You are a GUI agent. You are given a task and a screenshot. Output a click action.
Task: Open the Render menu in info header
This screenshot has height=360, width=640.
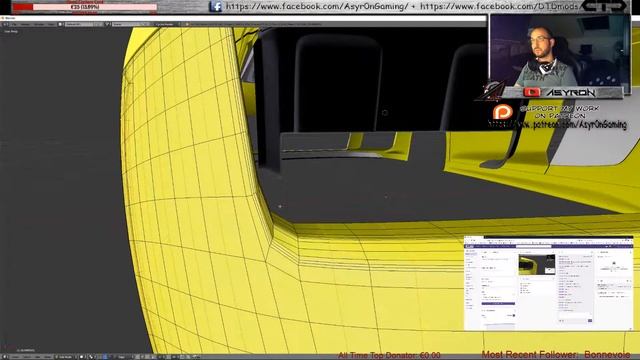point(25,24)
